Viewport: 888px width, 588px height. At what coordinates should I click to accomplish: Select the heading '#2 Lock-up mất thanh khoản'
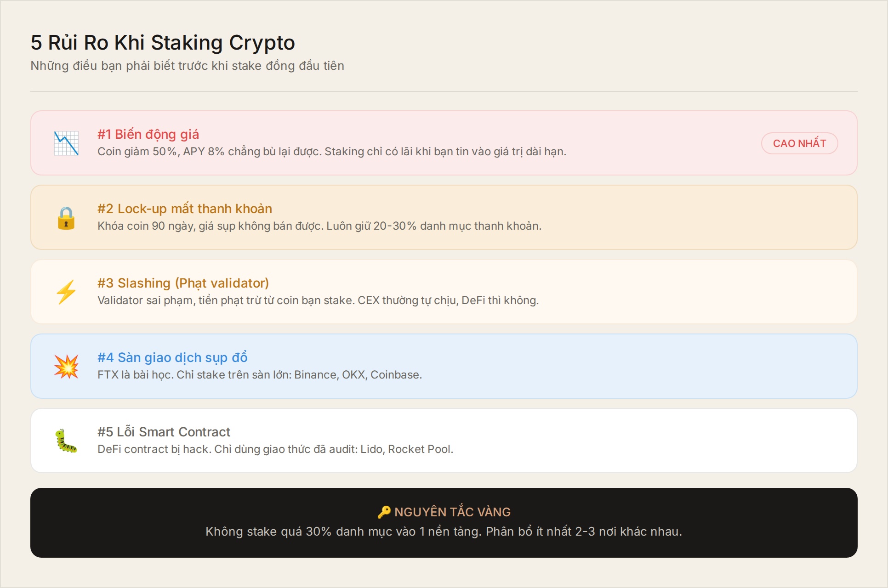click(185, 209)
